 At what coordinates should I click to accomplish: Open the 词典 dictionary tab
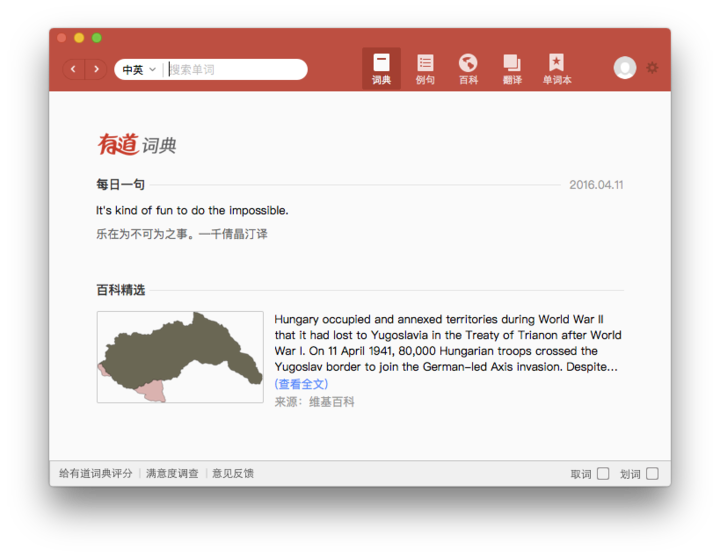tap(381, 68)
